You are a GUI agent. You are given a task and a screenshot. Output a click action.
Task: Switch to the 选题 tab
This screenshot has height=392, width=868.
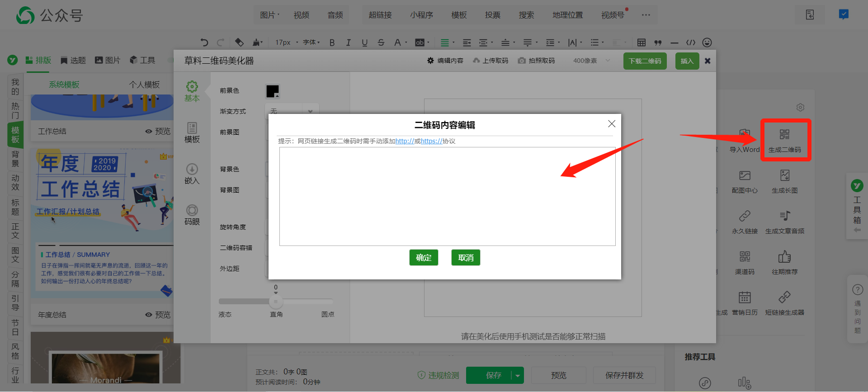click(73, 60)
